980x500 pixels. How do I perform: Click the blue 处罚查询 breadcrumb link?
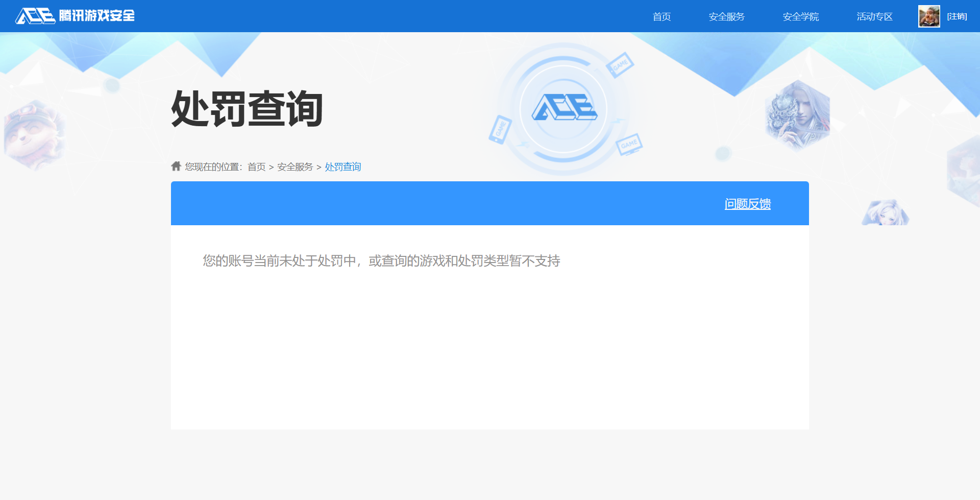pyautogui.click(x=342, y=167)
